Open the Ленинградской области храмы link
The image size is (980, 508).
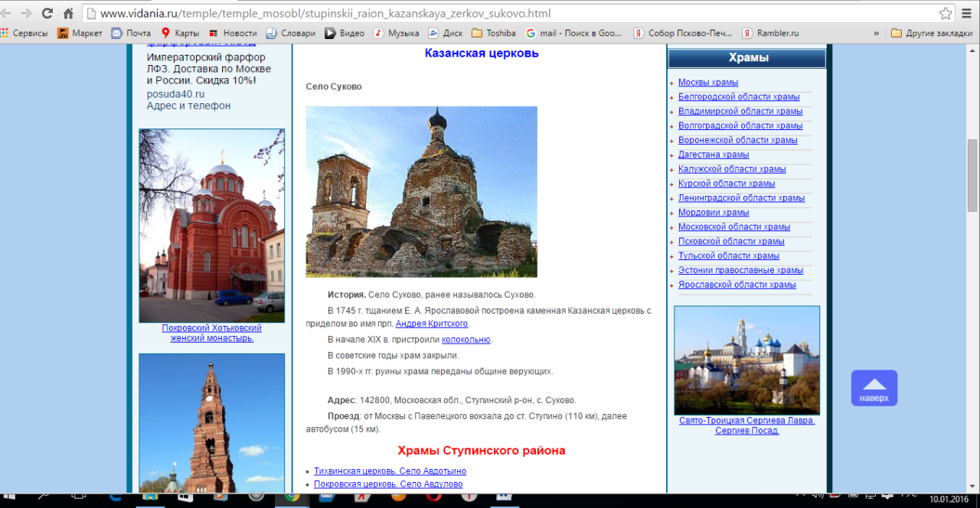[741, 199]
